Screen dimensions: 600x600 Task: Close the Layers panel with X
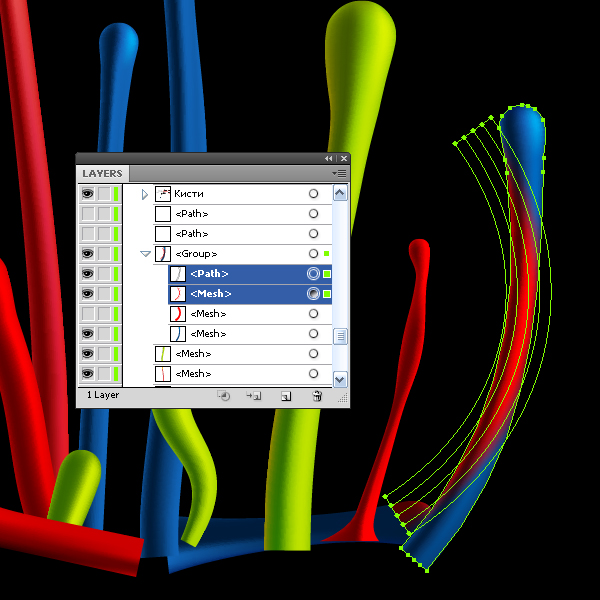(x=344, y=158)
